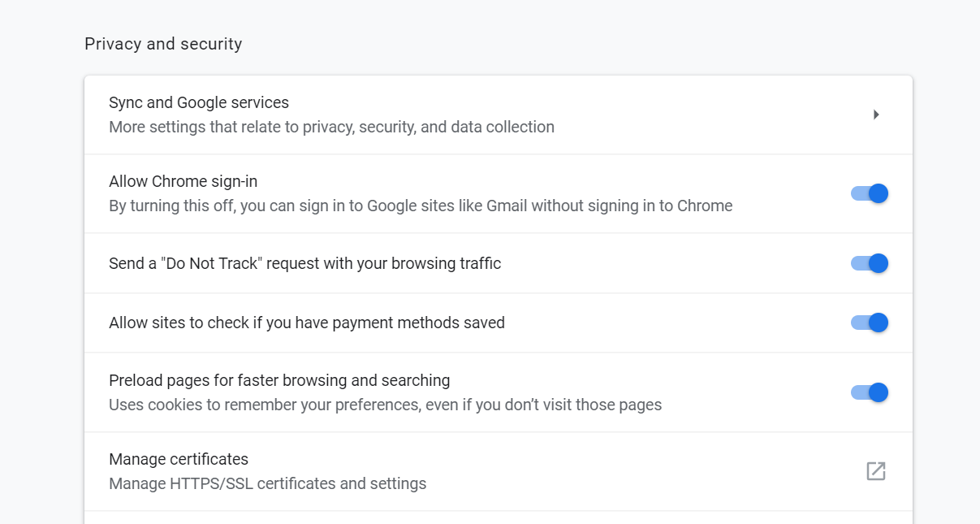The width and height of the screenshot is (980, 524).
Task: Click the Preload pages row title
Action: (279, 380)
